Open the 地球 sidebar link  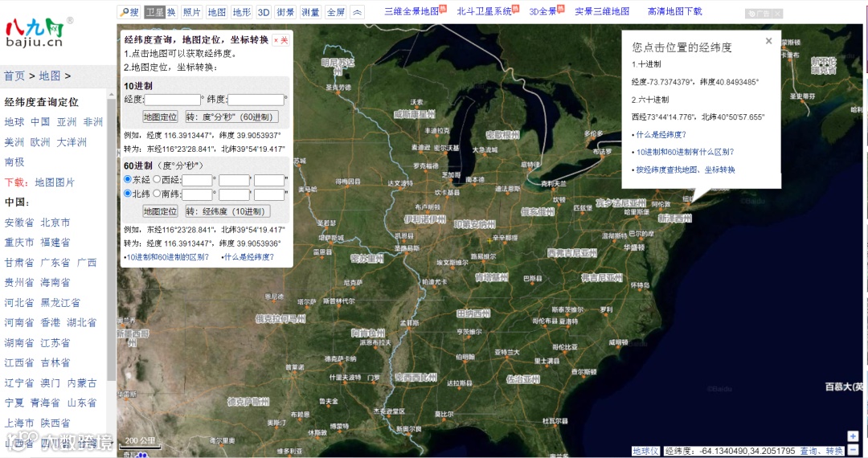[x=14, y=121]
